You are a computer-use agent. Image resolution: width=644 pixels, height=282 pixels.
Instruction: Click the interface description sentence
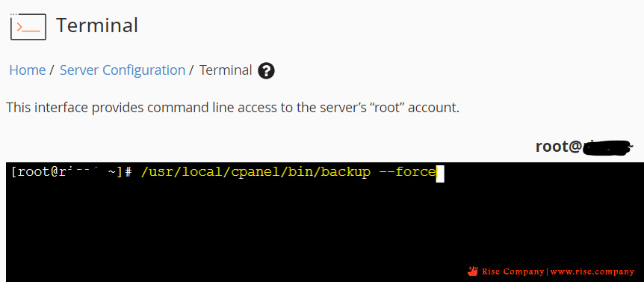click(x=232, y=108)
